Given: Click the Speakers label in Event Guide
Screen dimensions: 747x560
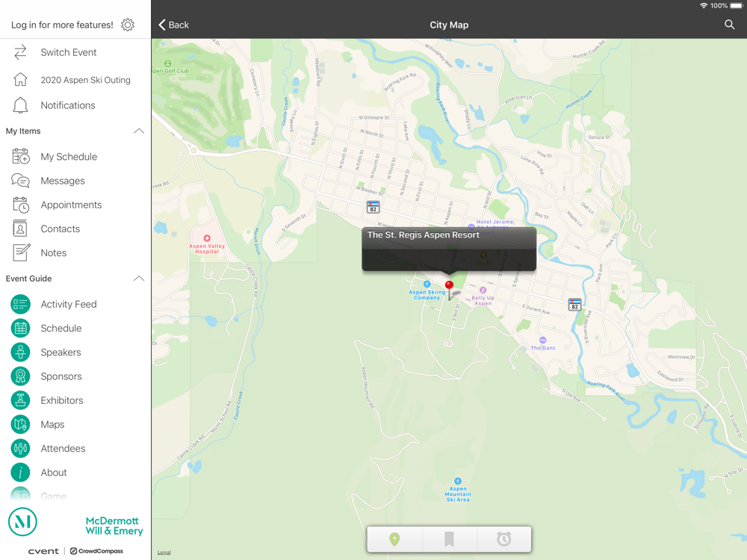Looking at the screenshot, I should click(x=61, y=352).
